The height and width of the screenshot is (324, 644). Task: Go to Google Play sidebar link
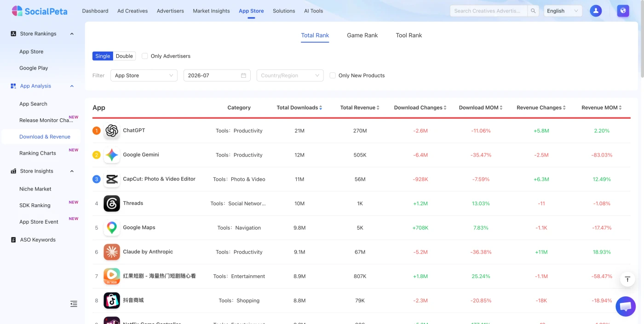34,68
